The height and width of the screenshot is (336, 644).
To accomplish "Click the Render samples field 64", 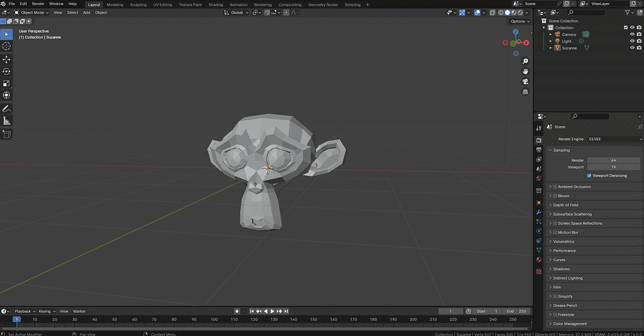I will [613, 160].
